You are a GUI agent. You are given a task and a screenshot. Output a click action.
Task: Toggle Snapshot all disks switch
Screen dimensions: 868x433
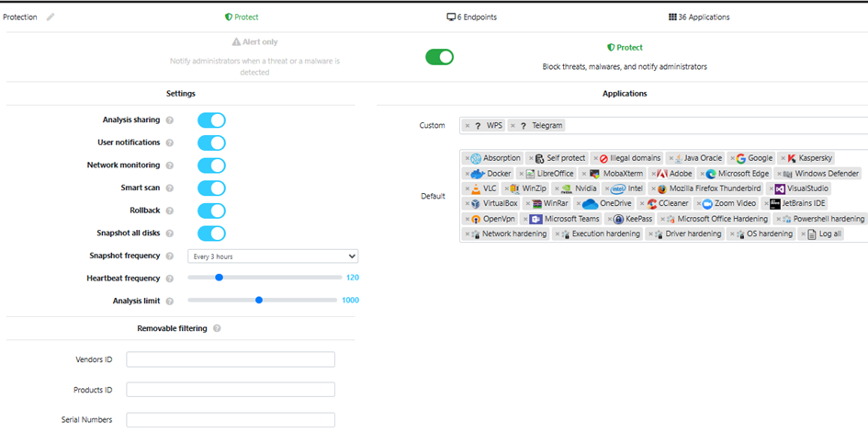click(x=211, y=234)
